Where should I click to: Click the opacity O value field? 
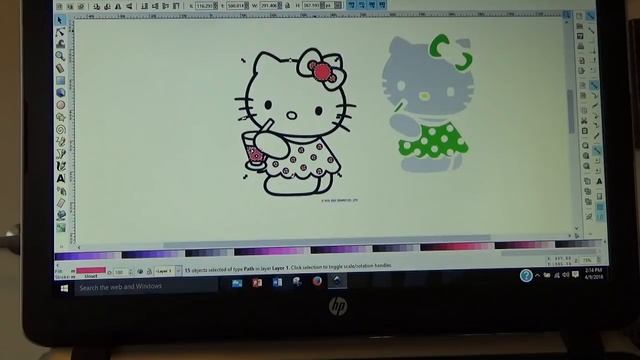pos(122,271)
